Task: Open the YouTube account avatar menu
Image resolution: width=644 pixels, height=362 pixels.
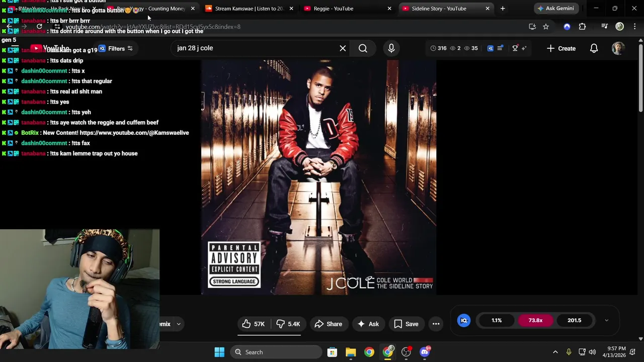Action: click(618, 48)
